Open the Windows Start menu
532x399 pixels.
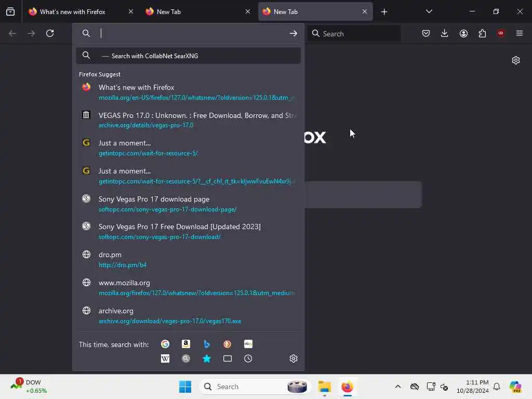(x=185, y=387)
